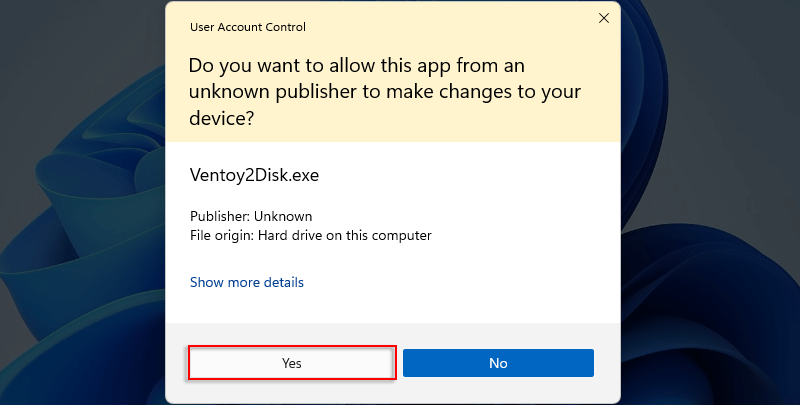Screen dimensions: 800x405
Task: Click the Publisher: Unknown text
Action: tap(251, 216)
